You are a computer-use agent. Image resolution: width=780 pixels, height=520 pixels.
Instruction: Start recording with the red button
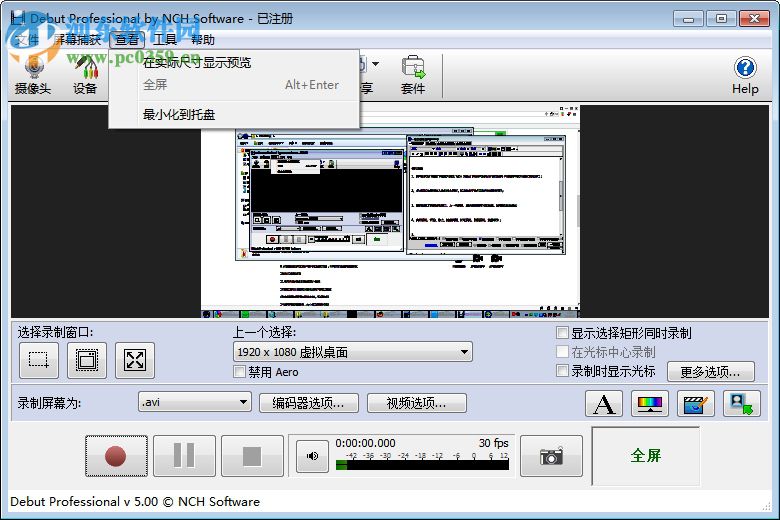116,456
